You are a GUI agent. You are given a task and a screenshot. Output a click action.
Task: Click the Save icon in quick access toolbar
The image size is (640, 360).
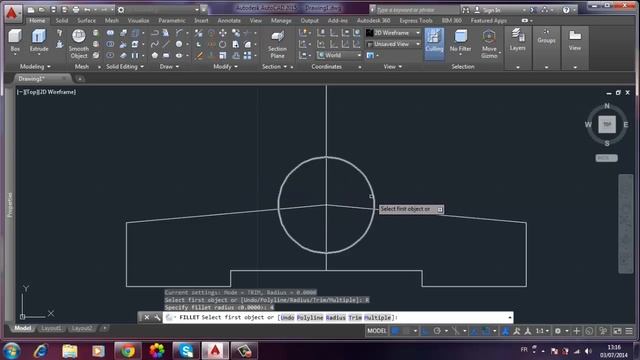[x=53, y=10]
